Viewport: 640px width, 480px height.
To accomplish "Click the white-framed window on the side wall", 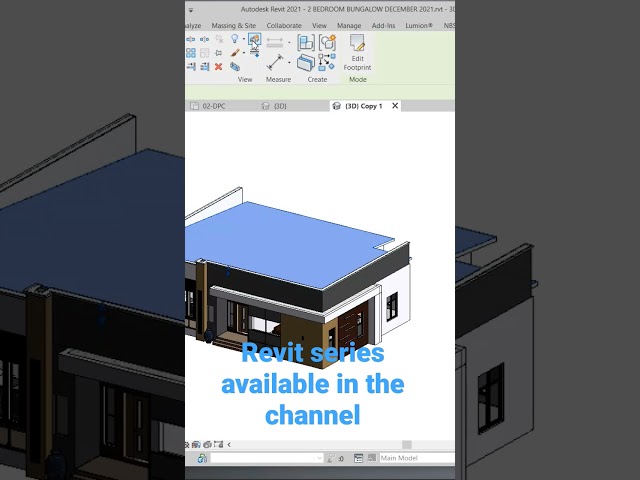I will click(x=392, y=306).
